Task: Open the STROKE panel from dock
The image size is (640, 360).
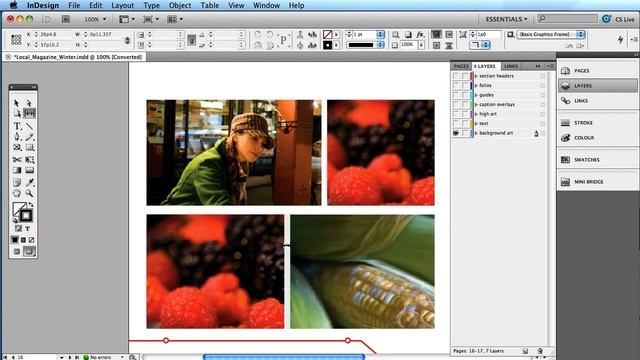Action: click(x=597, y=123)
